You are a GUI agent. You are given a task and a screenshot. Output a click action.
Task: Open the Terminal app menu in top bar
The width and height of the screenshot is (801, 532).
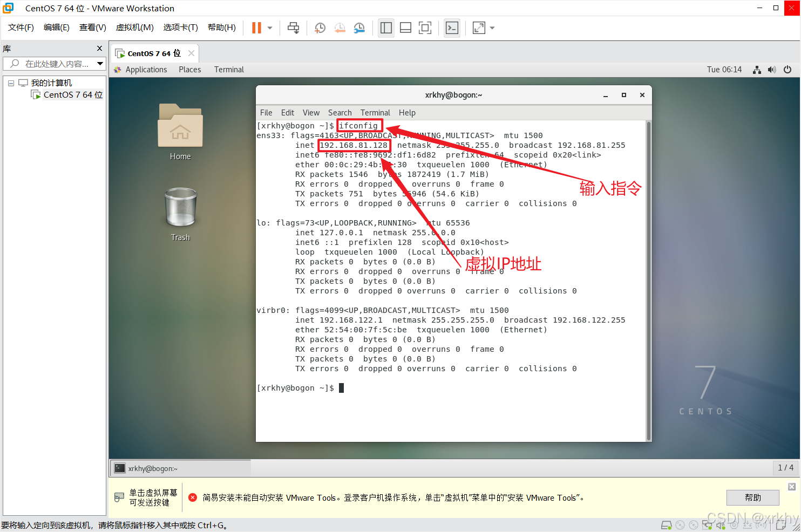tap(229, 70)
